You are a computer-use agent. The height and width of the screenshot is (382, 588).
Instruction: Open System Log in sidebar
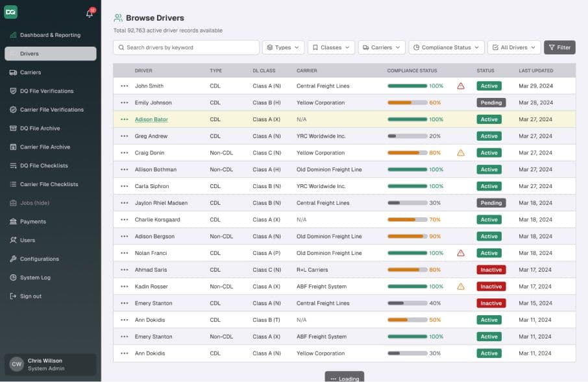click(50, 278)
